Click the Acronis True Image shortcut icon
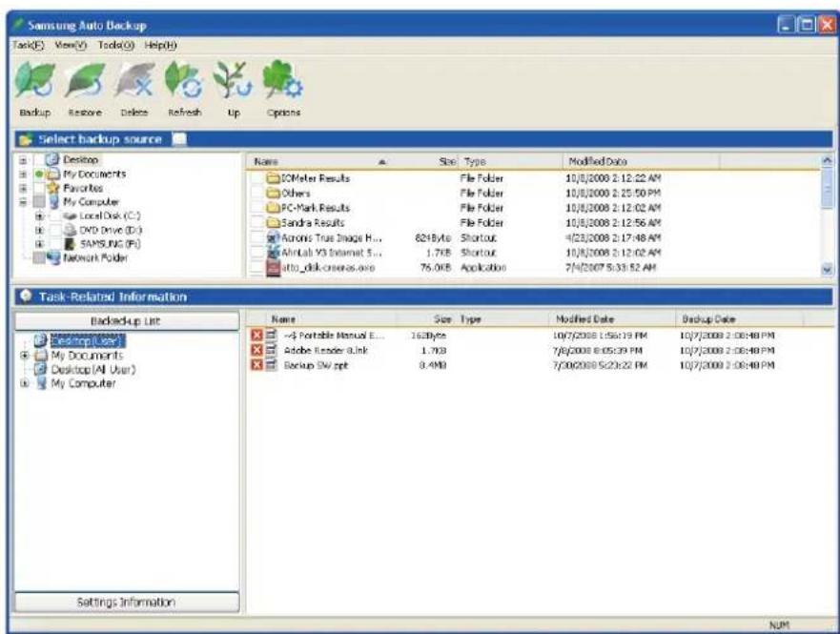840x634 pixels. [x=274, y=237]
